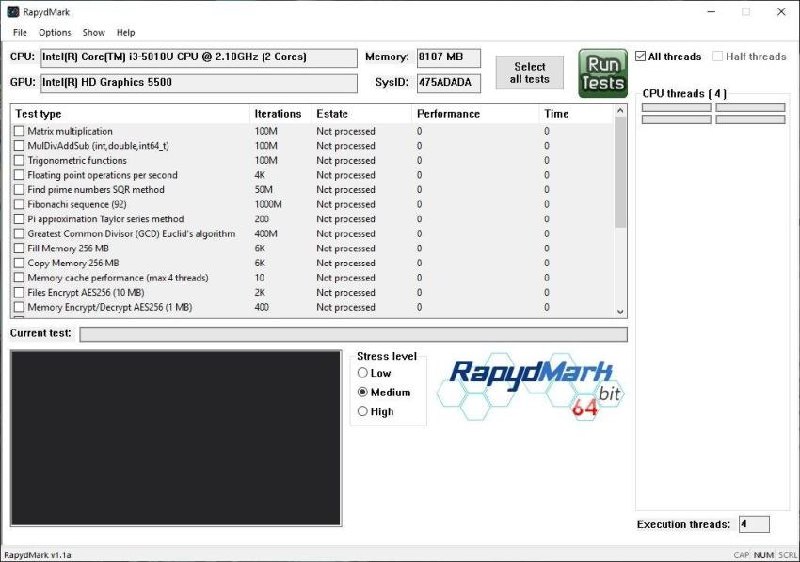This screenshot has height=562, width=800.
Task: Click the RapydMark title bar app icon
Action: coord(13,12)
